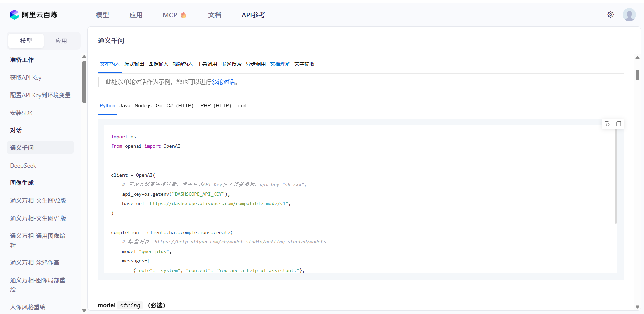
Task: Switch to the 联网搜索 tab
Action: tap(231, 64)
